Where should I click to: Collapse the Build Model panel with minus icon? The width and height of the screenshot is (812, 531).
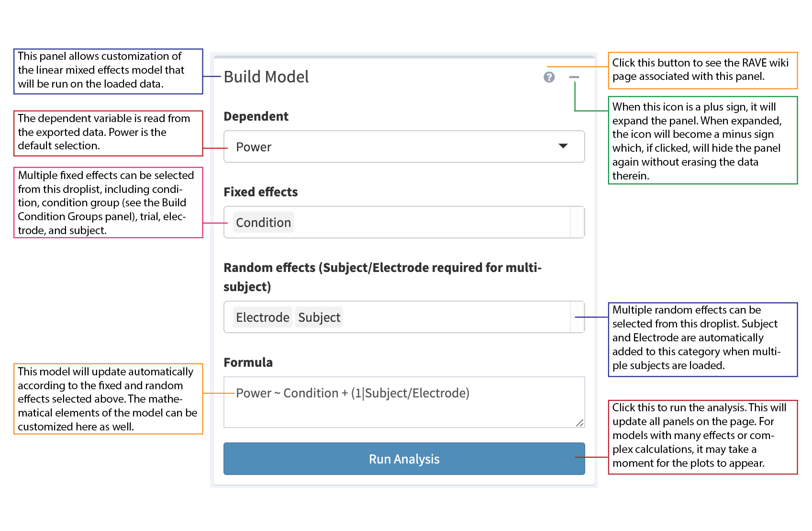(574, 77)
